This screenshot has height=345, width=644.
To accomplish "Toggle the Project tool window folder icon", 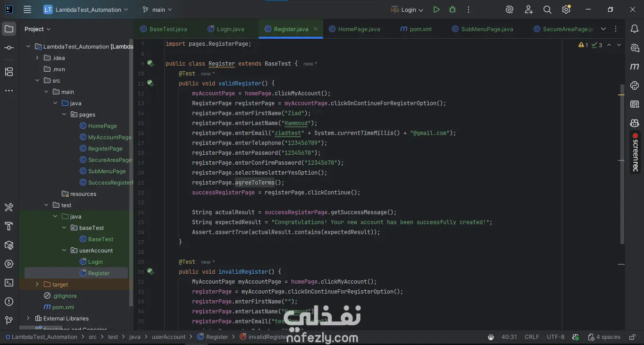I will (x=9, y=29).
